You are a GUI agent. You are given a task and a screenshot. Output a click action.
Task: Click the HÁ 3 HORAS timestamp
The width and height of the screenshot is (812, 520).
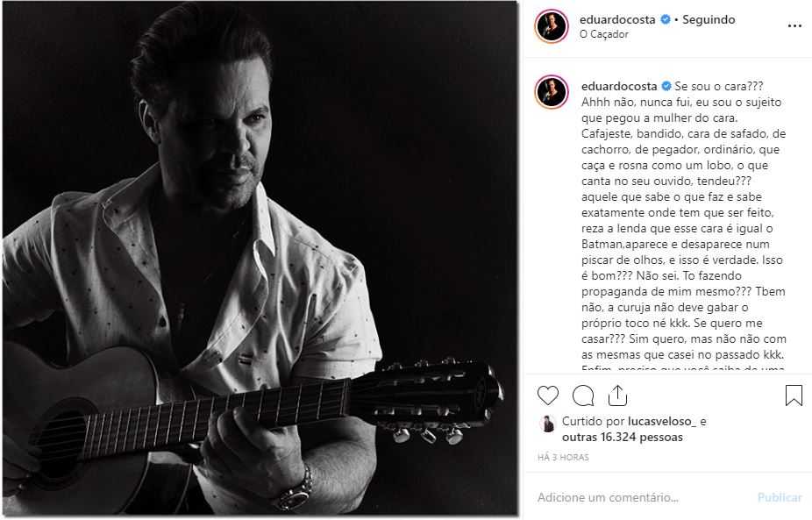tap(563, 458)
